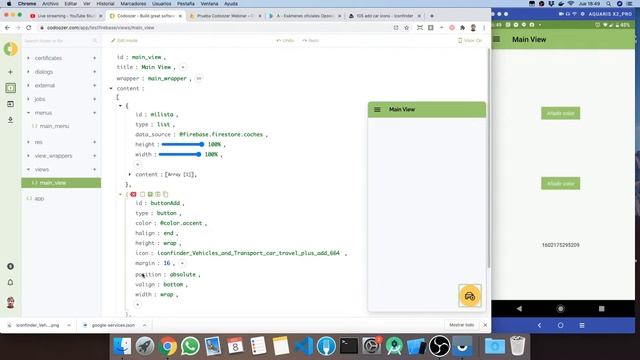
Task: Click the search icon in file search box
Action: (95, 41)
